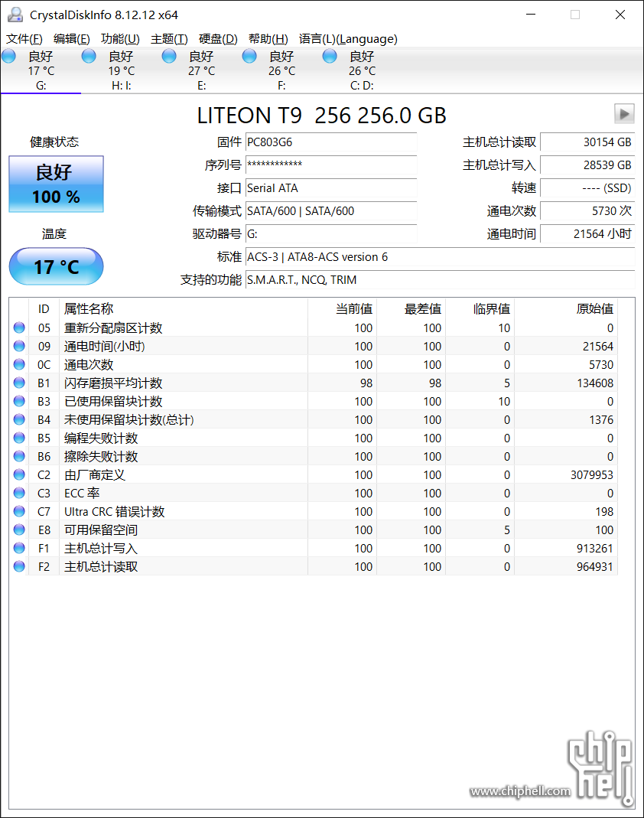Select the 闪存磨损平均计数 attribute row
The image size is (644, 818).
tap(314, 383)
